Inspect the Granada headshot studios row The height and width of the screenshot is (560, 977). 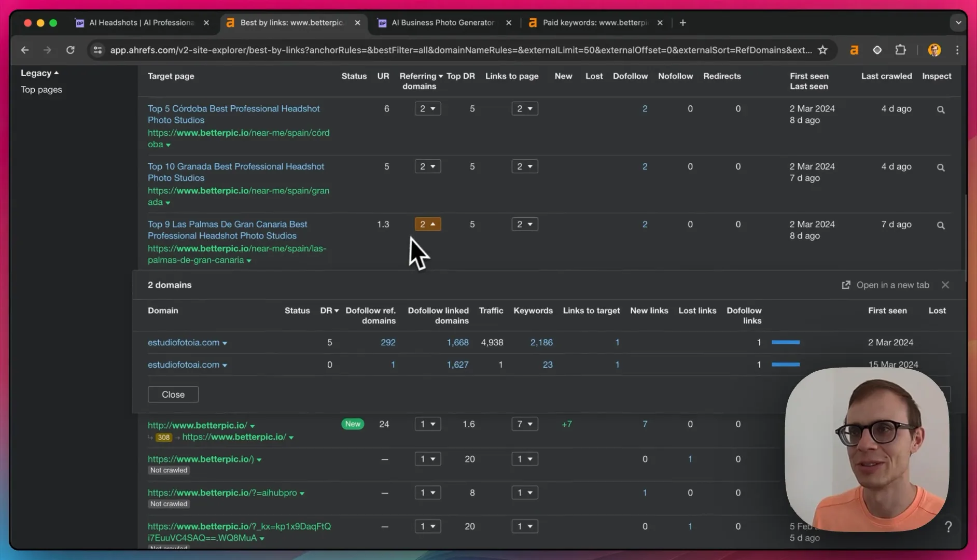tap(941, 168)
